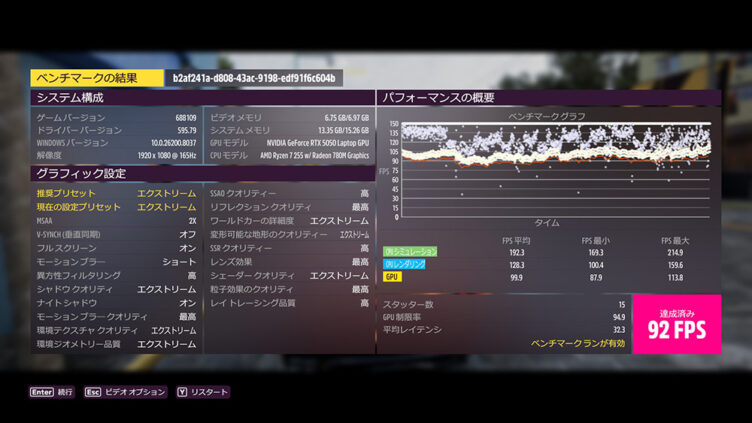The image size is (752, 423).
Task: Select the レイトレーシング品質 setting row
Action: tap(289, 303)
